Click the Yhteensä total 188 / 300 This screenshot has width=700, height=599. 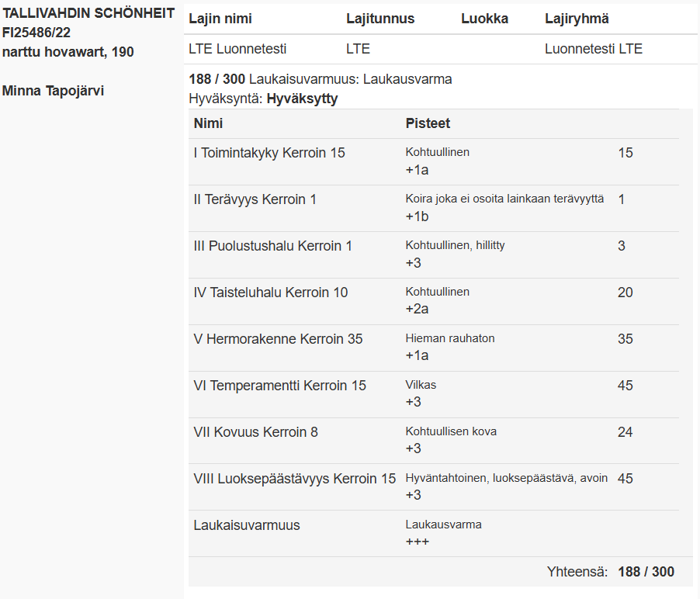(646, 572)
